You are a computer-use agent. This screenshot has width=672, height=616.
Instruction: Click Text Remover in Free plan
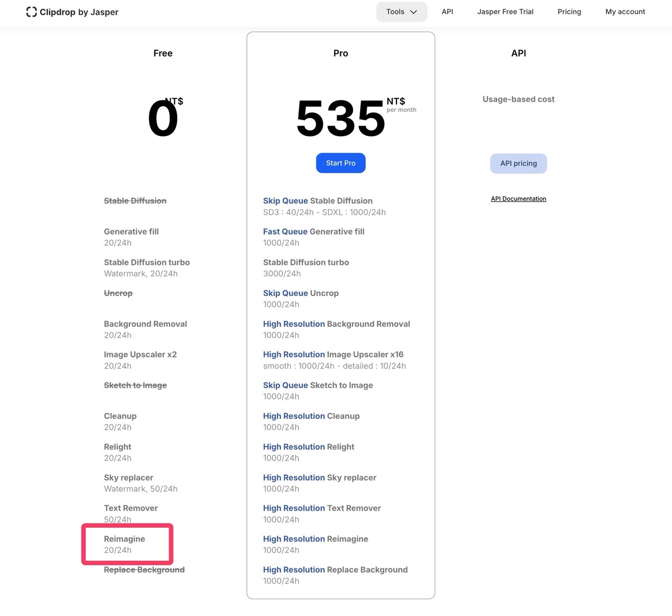[131, 508]
